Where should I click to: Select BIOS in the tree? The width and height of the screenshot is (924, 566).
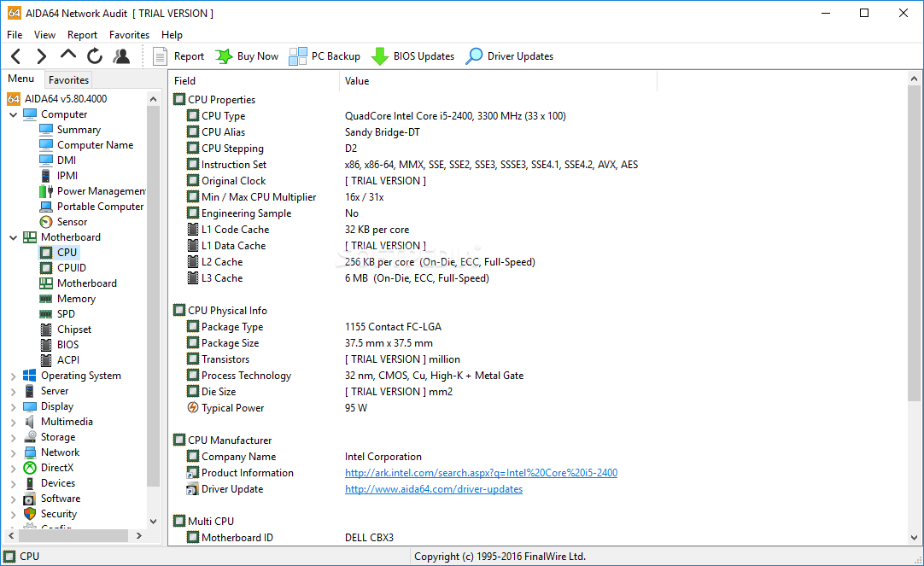(67, 345)
